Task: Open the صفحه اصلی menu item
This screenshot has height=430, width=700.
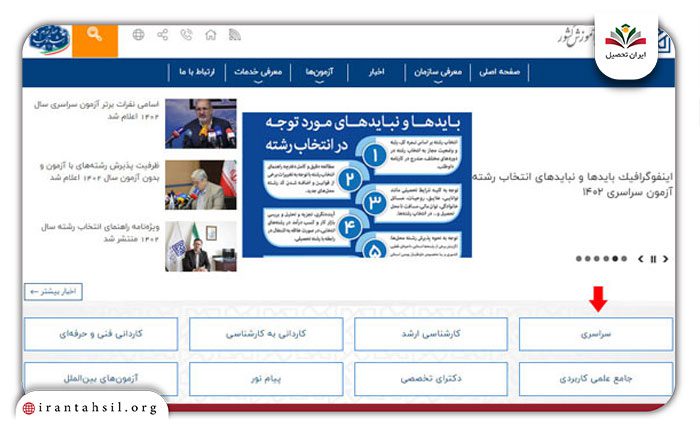Action: point(500,72)
